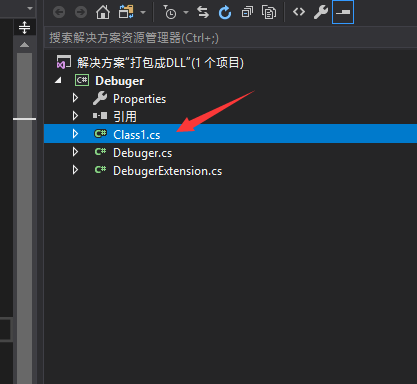Screen dimensions: 417x384
Task: Click the Forward navigation arrow
Action: [81, 12]
